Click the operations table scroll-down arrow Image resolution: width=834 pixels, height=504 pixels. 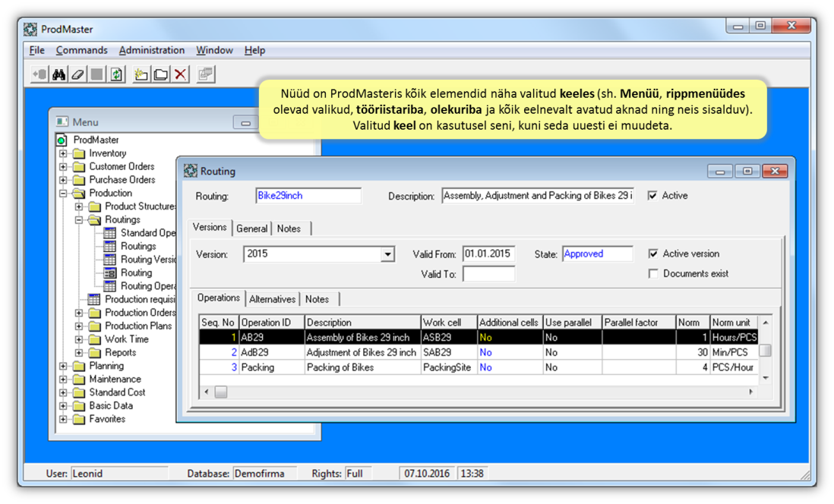click(x=766, y=377)
